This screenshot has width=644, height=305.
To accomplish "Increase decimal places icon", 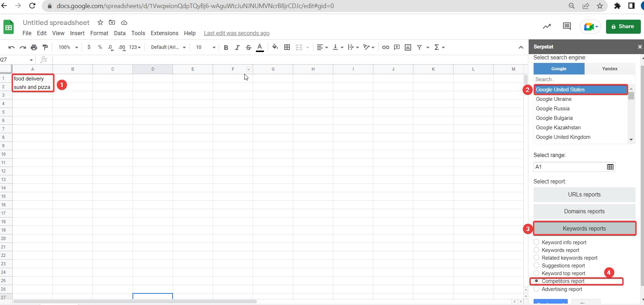I will tap(122, 47).
